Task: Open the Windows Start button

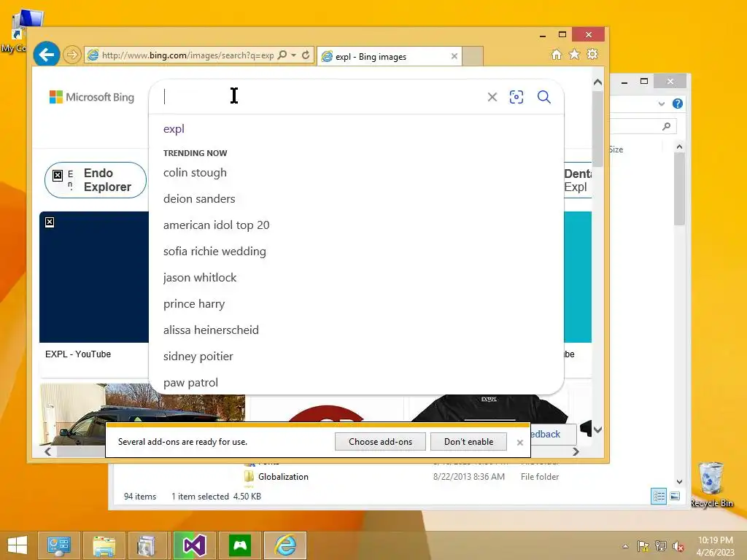Action: [18, 545]
